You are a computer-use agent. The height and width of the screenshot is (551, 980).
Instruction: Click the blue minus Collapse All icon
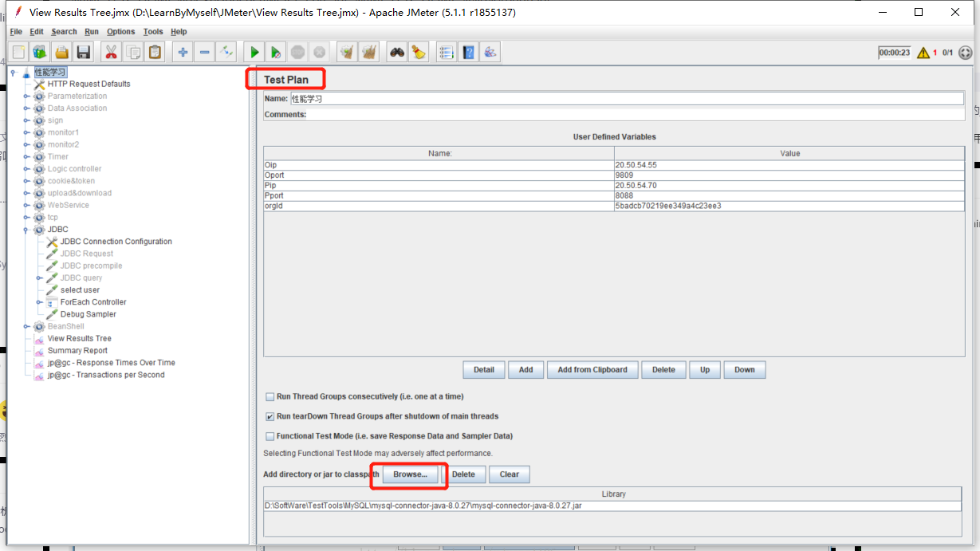point(204,53)
